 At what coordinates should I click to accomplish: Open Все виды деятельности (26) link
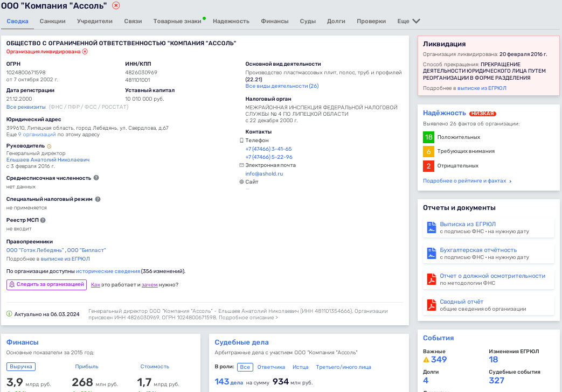[x=282, y=86]
